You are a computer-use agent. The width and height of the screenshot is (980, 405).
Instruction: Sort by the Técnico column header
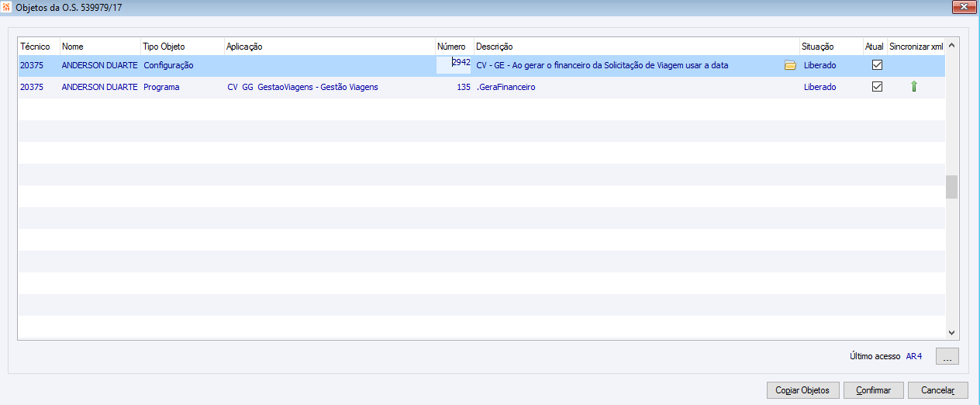(x=39, y=47)
